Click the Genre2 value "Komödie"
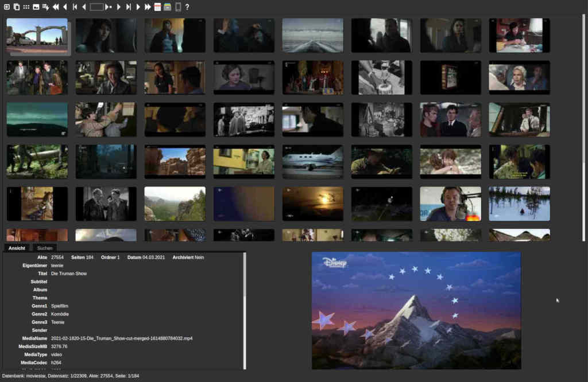This screenshot has height=382, width=588. pos(60,314)
